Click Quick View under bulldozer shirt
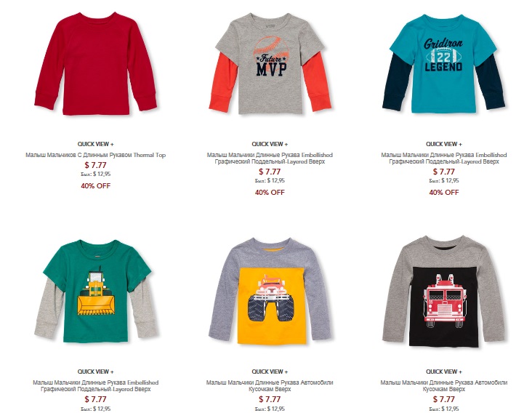This screenshot has height=413, width=532. click(x=96, y=372)
